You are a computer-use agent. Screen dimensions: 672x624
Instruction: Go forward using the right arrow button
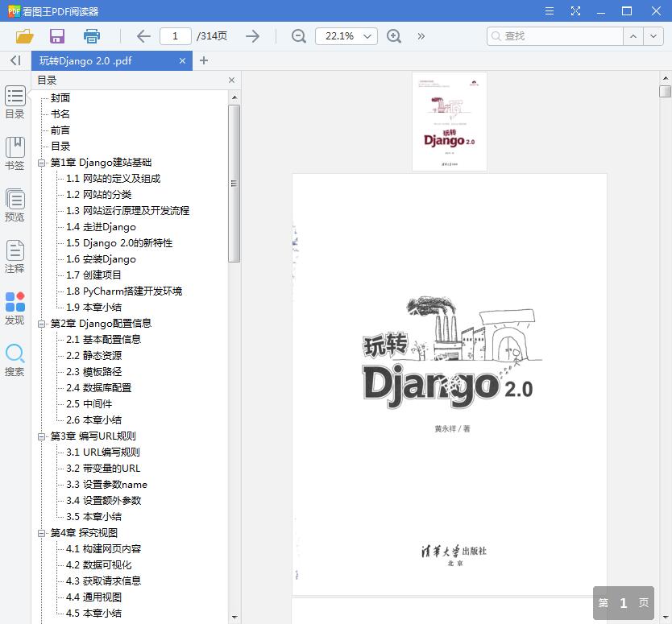[x=252, y=36]
